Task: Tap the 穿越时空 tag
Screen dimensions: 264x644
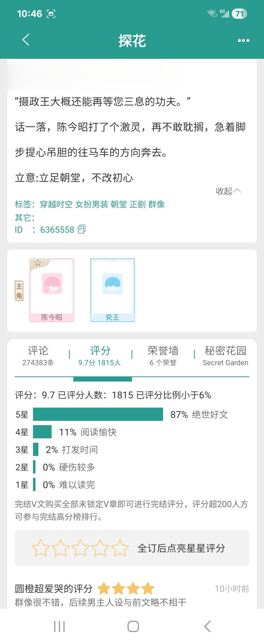Action: (56, 204)
